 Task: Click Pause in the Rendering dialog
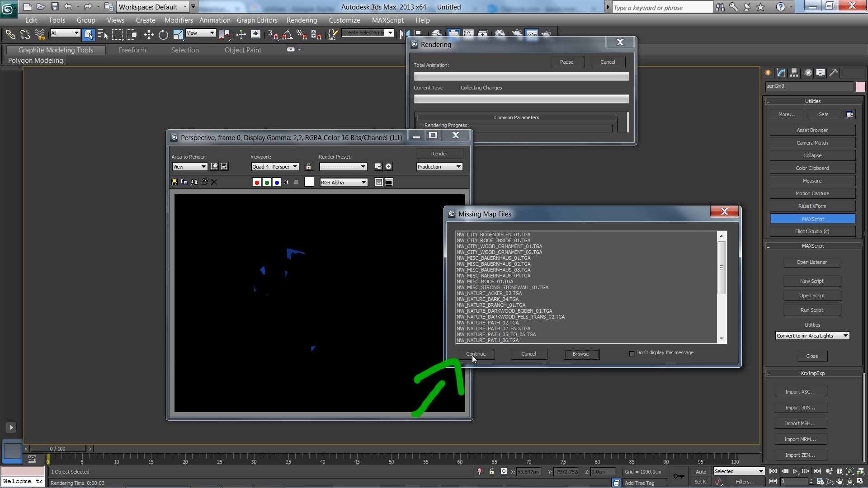point(566,62)
